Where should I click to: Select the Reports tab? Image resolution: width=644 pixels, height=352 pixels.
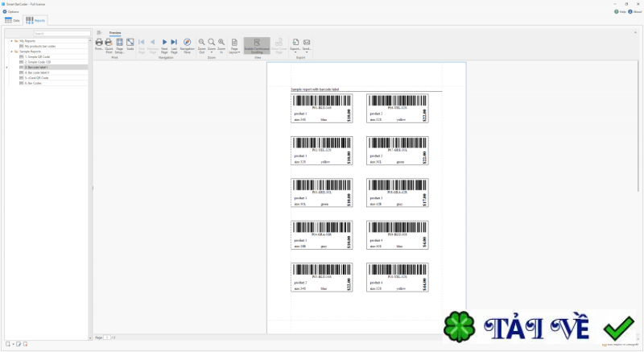click(x=35, y=20)
